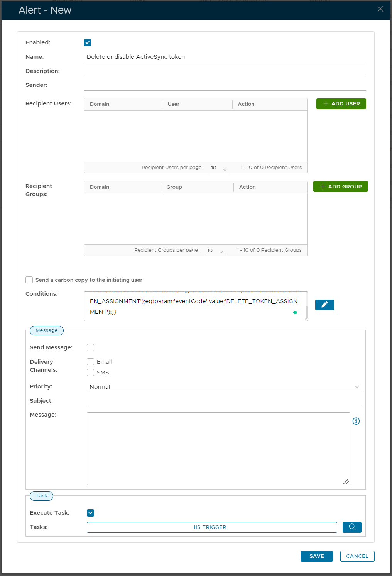Check Send a carbon copy option
This screenshot has width=392, height=576.
pos(29,280)
